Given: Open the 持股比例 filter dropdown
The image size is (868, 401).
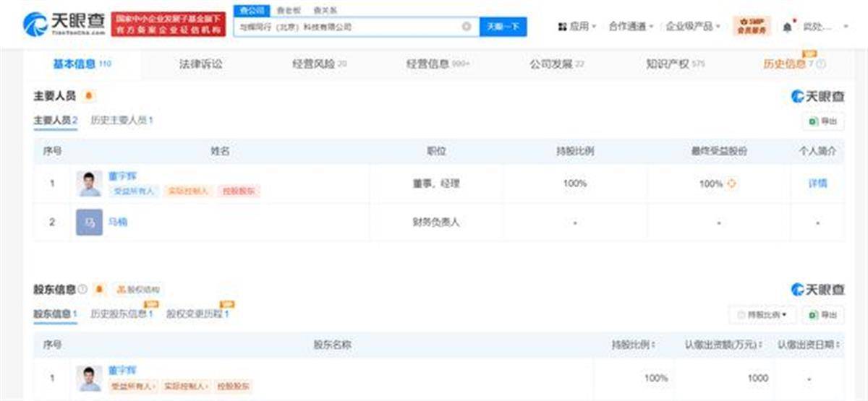Looking at the screenshot, I should [762, 315].
